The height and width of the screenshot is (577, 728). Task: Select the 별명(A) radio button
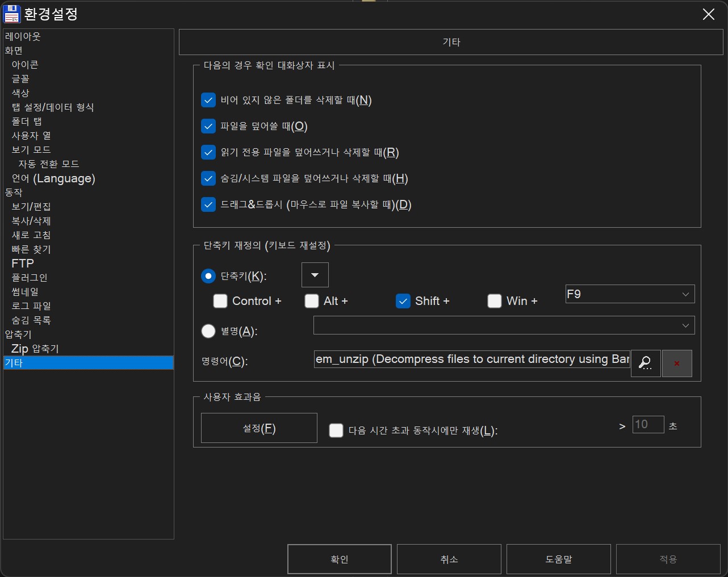tap(208, 331)
